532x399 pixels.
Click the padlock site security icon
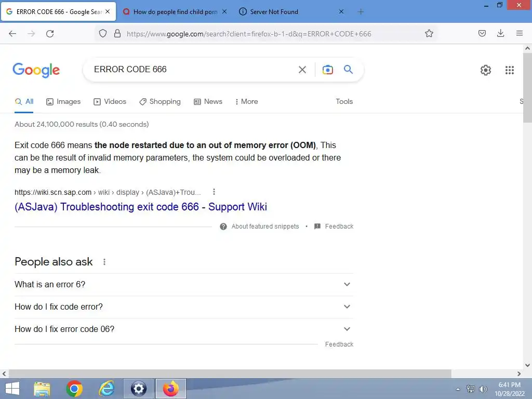pyautogui.click(x=117, y=33)
